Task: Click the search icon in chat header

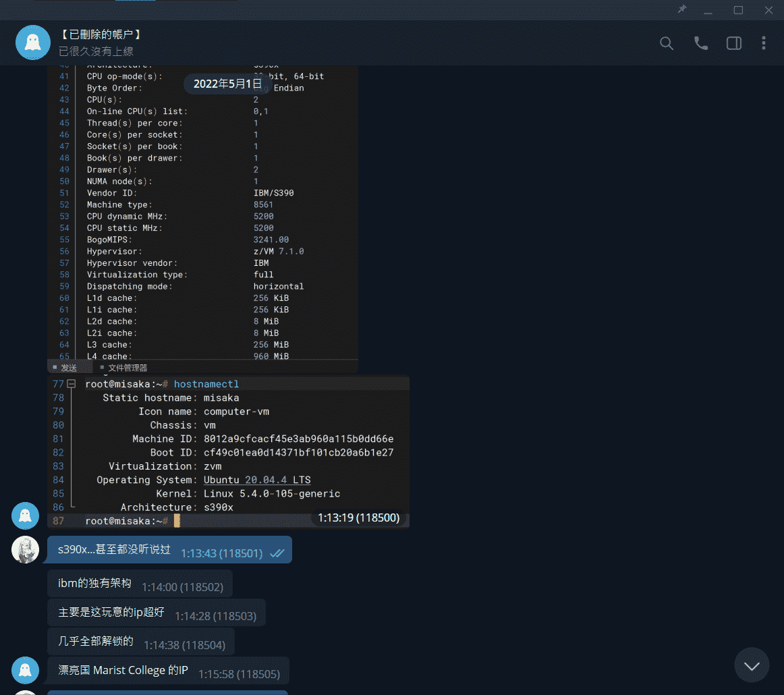Action: tap(666, 43)
